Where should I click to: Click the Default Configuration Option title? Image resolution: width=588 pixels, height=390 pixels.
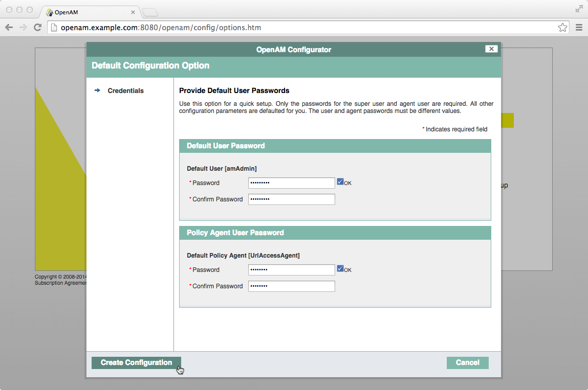150,65
